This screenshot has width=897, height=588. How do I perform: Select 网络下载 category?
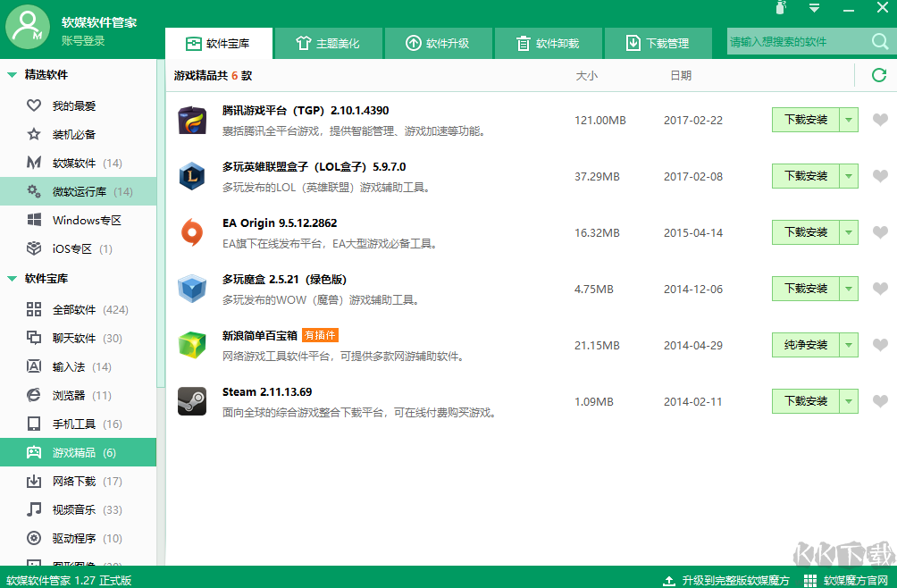pyautogui.click(x=78, y=481)
